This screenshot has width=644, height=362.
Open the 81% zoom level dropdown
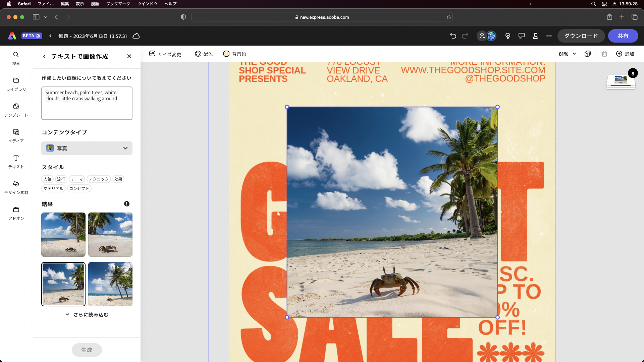[x=567, y=54]
